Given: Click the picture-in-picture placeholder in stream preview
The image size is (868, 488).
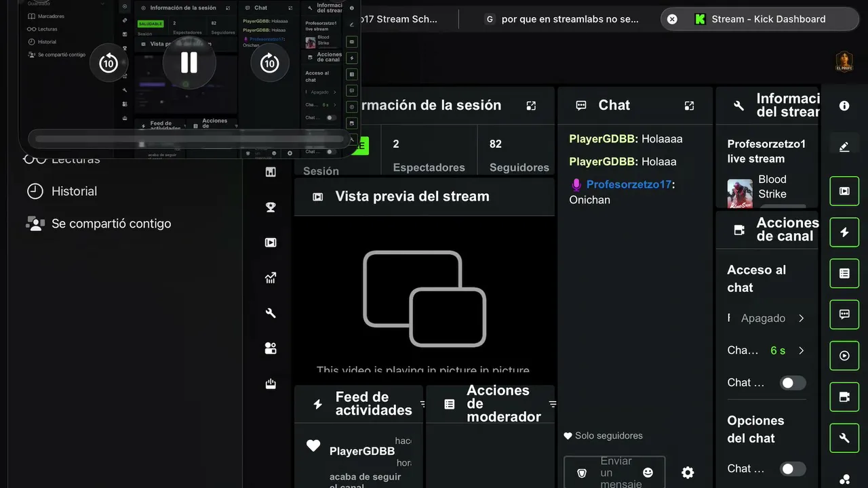Looking at the screenshot, I should coord(425,298).
